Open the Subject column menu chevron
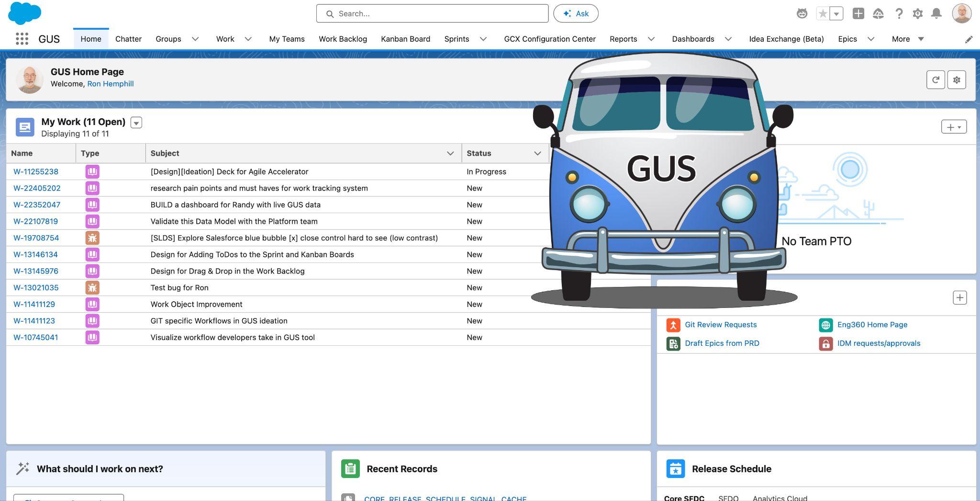980x501 pixels. [x=450, y=153]
